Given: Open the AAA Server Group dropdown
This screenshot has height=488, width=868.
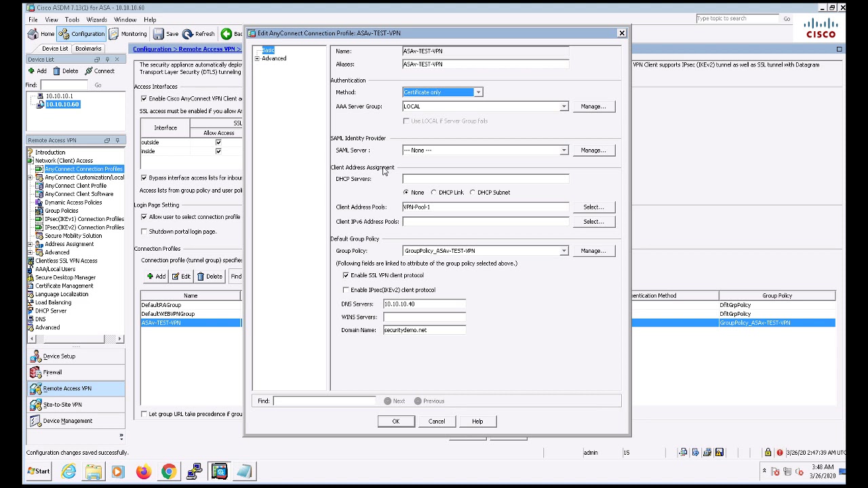Looking at the screenshot, I should 564,106.
